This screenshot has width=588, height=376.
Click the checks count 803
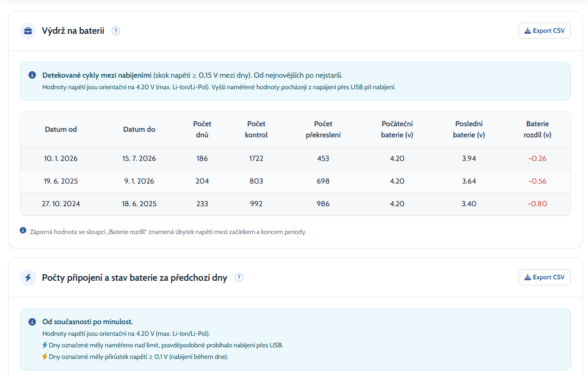(x=256, y=181)
